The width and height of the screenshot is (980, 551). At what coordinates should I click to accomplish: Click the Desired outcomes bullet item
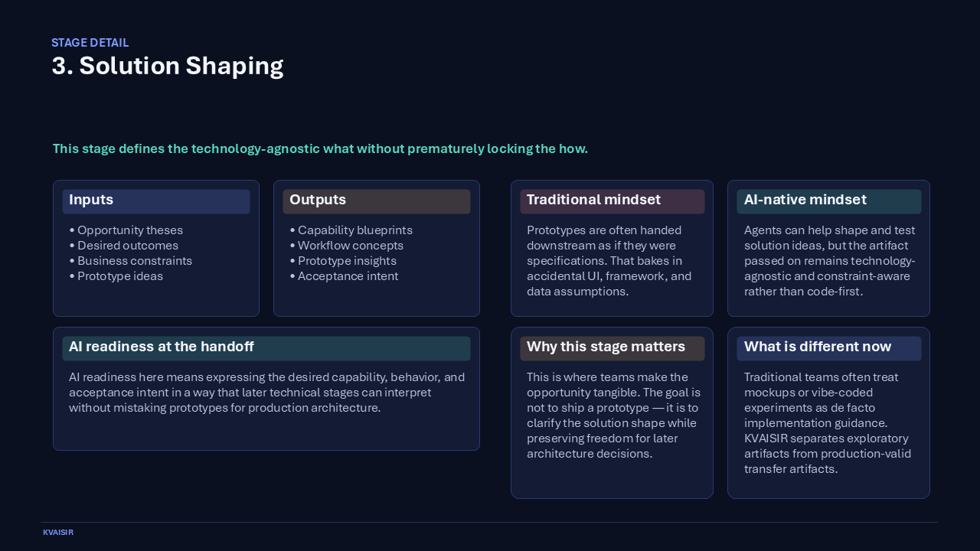pos(124,246)
